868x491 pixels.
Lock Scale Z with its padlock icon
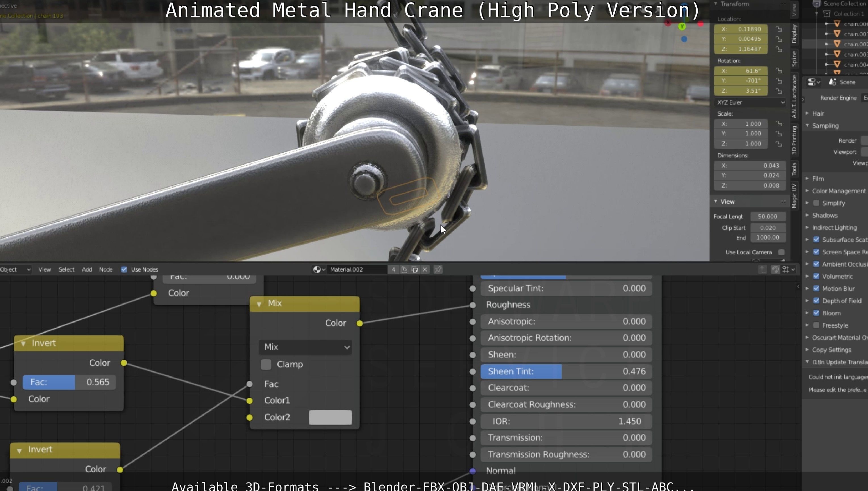(779, 144)
